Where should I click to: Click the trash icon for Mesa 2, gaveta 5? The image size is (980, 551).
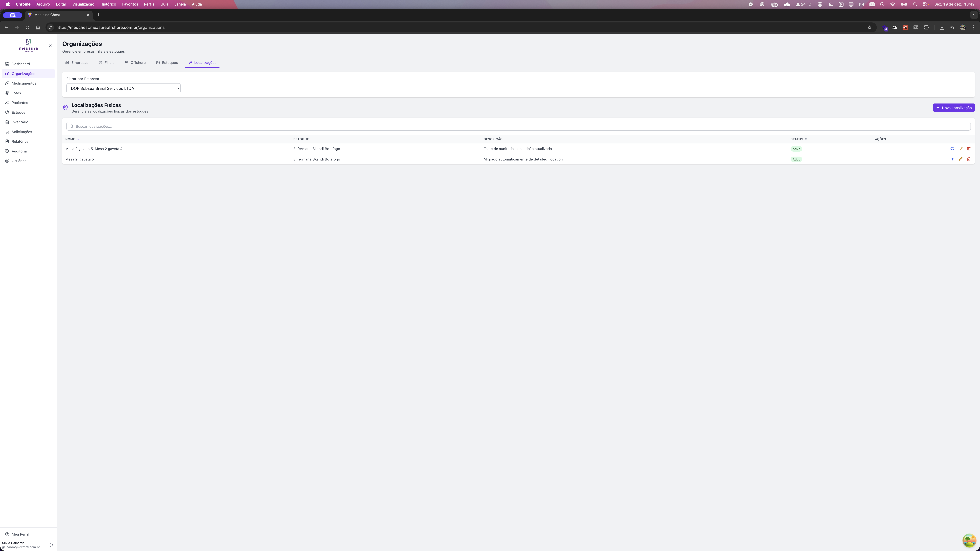969,159
